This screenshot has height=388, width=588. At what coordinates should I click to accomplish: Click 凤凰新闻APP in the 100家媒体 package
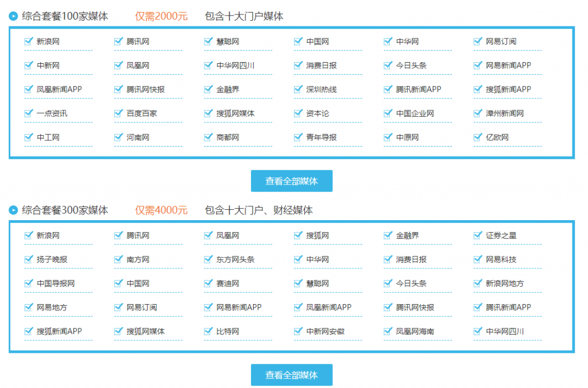click(59, 90)
